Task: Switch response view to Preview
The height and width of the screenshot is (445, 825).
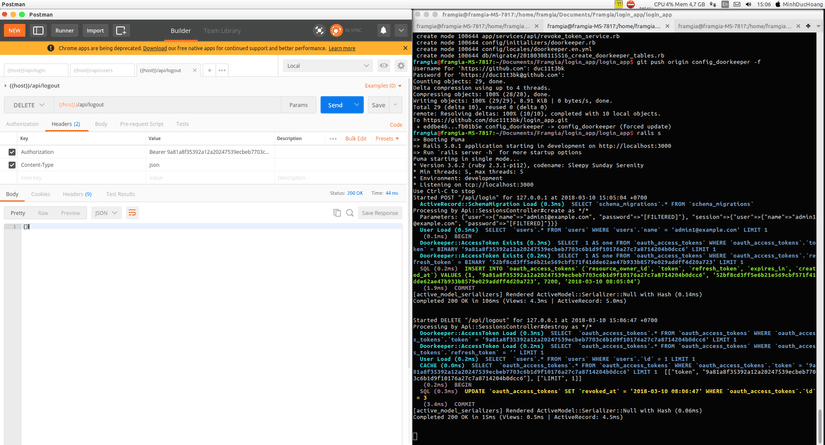Action: [x=71, y=213]
